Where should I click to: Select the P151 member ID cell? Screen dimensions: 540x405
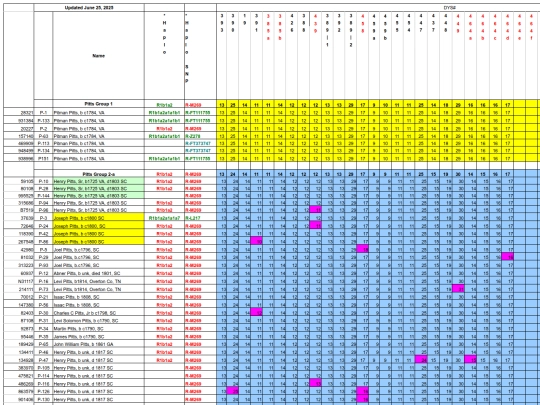tap(43, 158)
